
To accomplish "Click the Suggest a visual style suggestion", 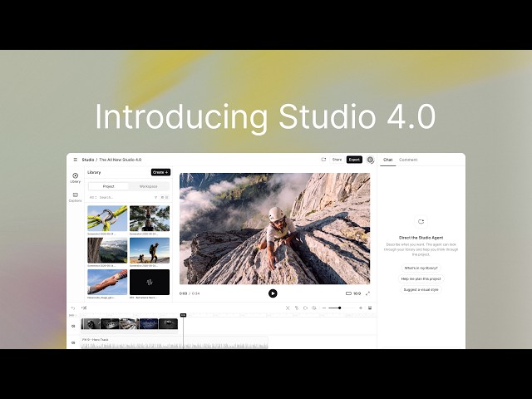I will click(421, 290).
